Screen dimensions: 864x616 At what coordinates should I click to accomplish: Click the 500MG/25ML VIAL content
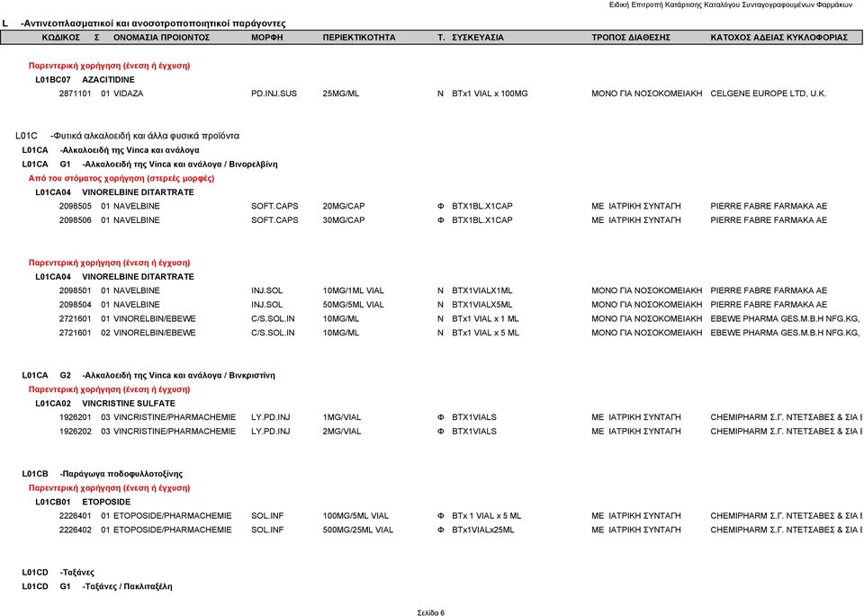358,531
